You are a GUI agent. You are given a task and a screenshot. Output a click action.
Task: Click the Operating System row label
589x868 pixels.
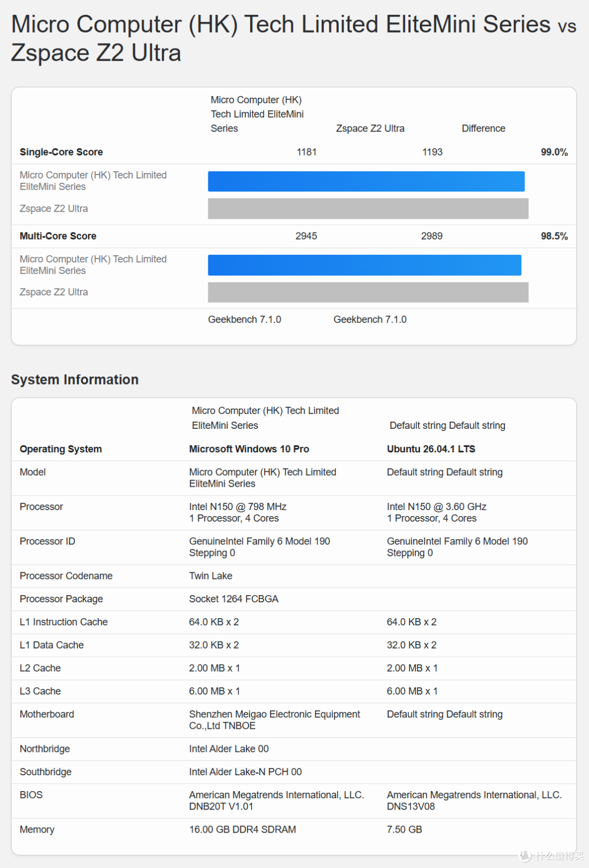pyautogui.click(x=61, y=449)
